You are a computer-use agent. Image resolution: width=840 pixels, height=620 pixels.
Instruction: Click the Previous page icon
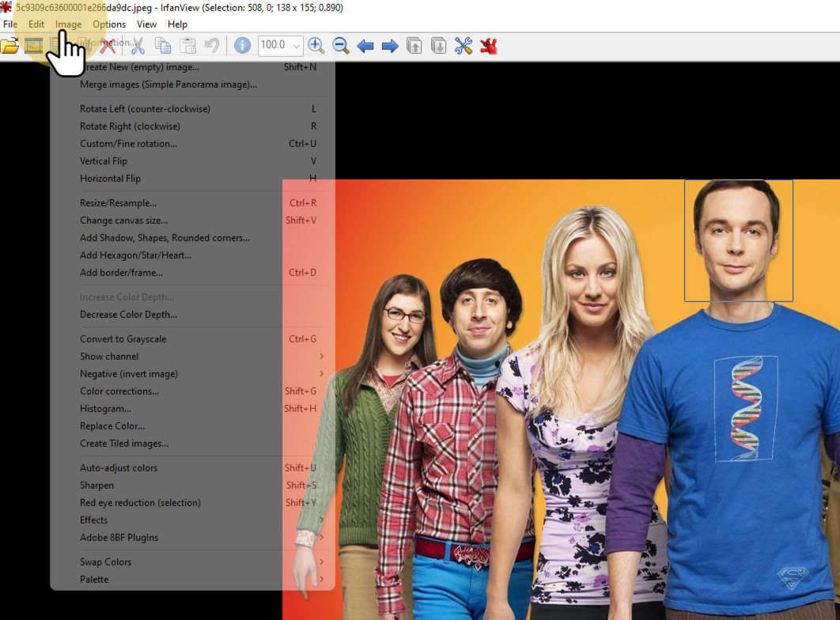tap(414, 46)
